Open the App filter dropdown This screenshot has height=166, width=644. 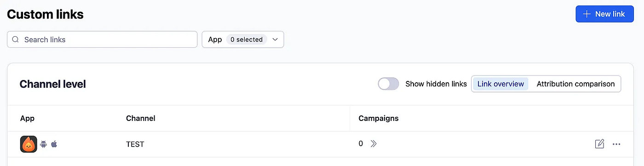click(243, 40)
